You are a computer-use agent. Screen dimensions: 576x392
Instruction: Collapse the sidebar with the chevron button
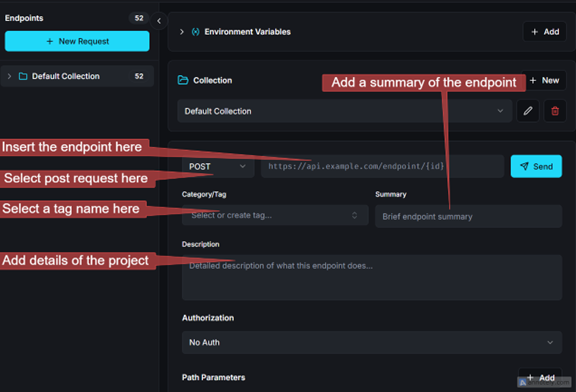click(159, 21)
